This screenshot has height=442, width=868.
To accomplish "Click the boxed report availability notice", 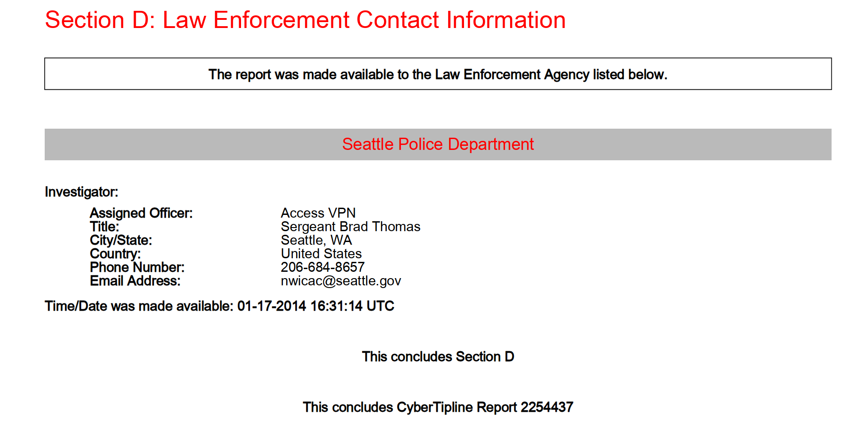I will pyautogui.click(x=437, y=74).
